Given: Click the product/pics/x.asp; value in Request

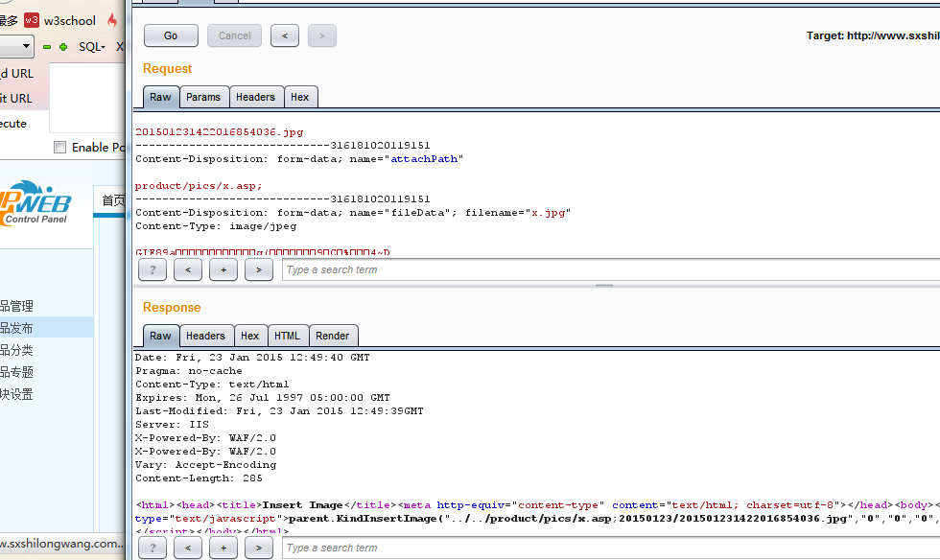Looking at the screenshot, I should (199, 186).
